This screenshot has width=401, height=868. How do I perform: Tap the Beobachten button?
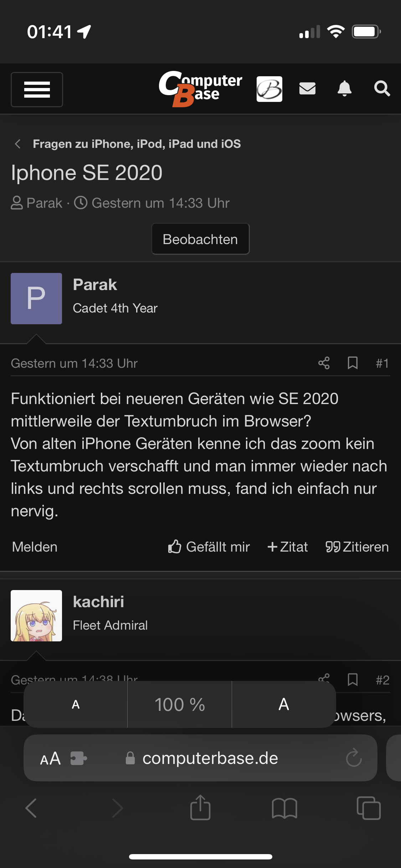coord(200,239)
